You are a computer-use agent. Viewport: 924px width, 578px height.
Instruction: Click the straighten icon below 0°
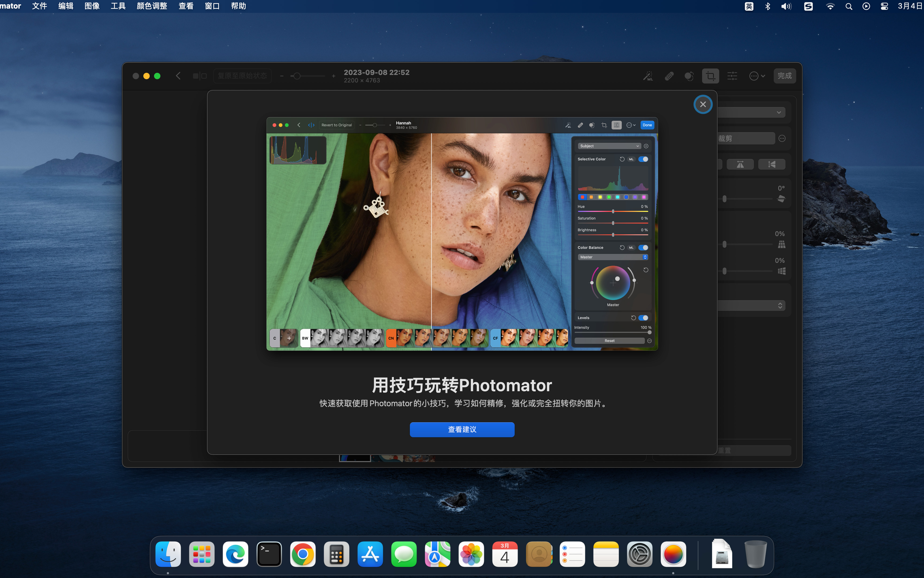tap(781, 199)
